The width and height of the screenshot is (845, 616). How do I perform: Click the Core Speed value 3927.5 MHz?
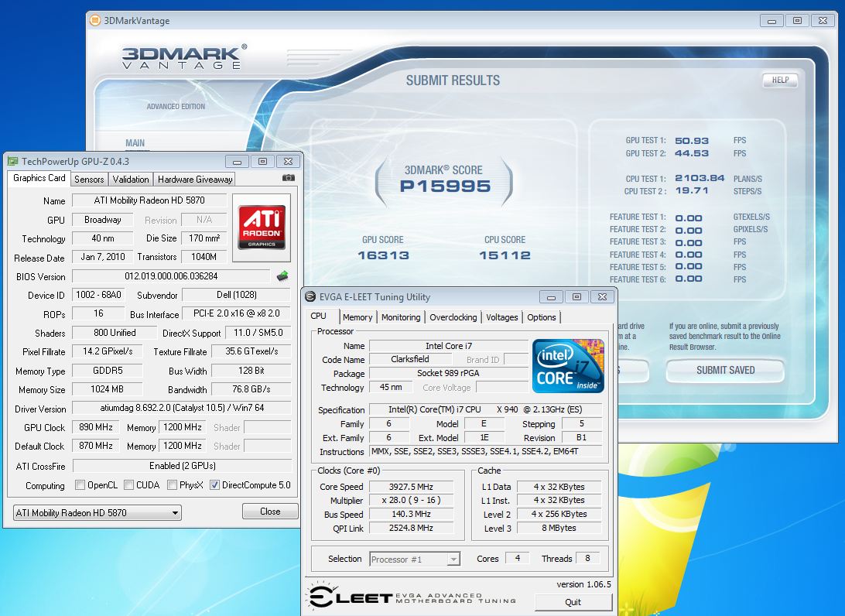pyautogui.click(x=411, y=487)
